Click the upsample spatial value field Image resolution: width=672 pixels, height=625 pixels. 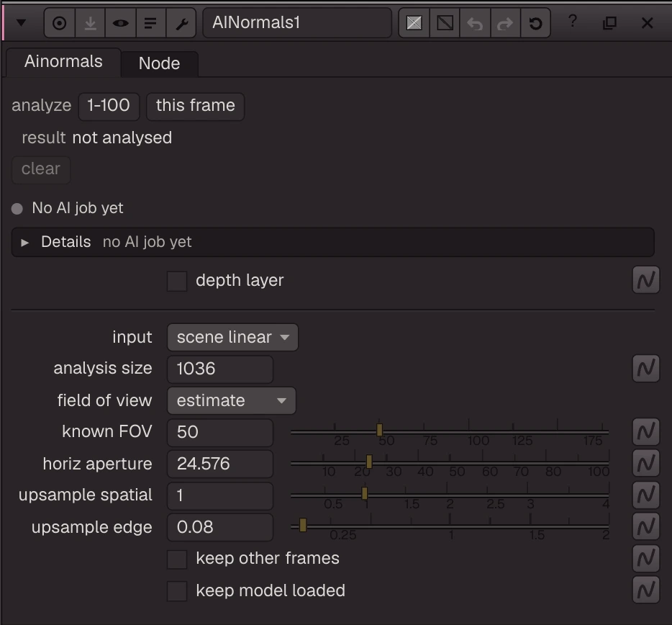pos(220,496)
